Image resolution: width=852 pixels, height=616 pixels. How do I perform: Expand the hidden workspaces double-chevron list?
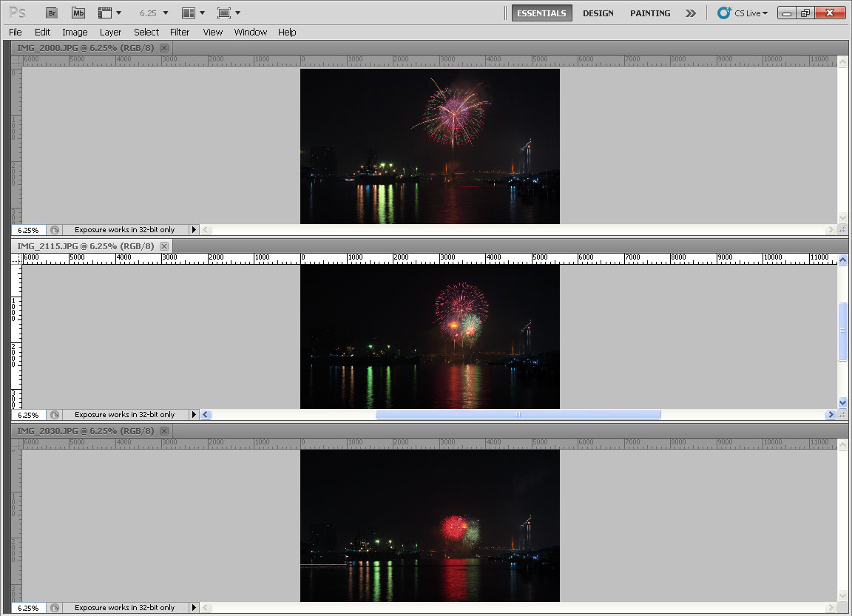pyautogui.click(x=690, y=13)
